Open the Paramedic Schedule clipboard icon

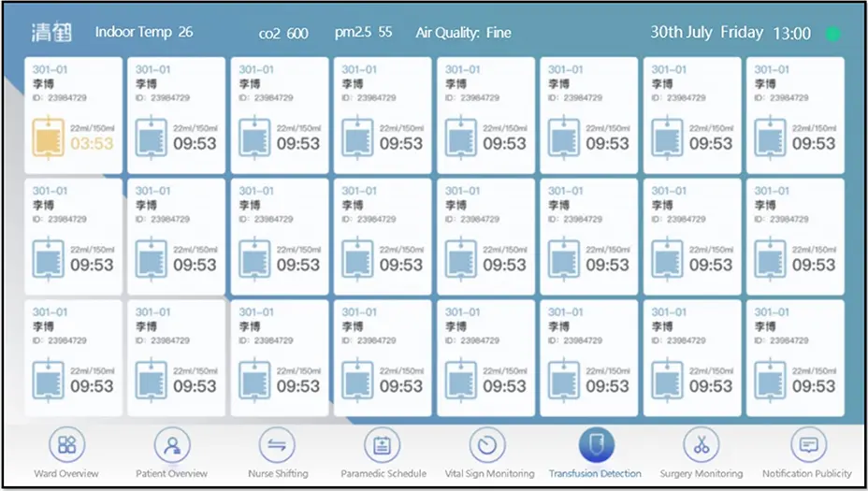coord(382,446)
